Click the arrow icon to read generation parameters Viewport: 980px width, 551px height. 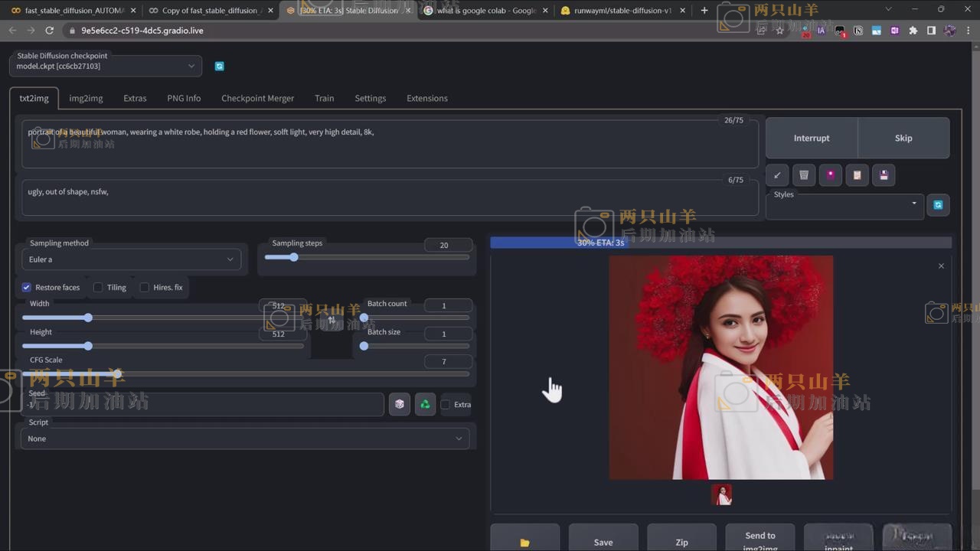(777, 175)
